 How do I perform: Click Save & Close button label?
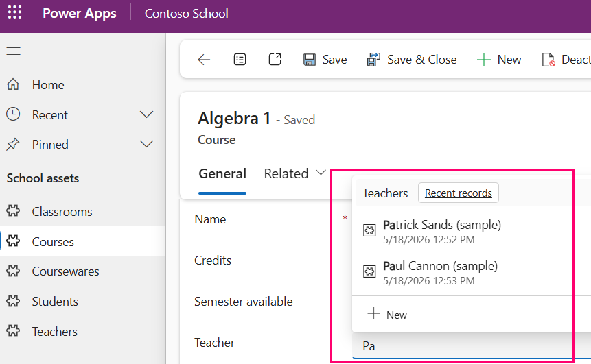pos(421,60)
